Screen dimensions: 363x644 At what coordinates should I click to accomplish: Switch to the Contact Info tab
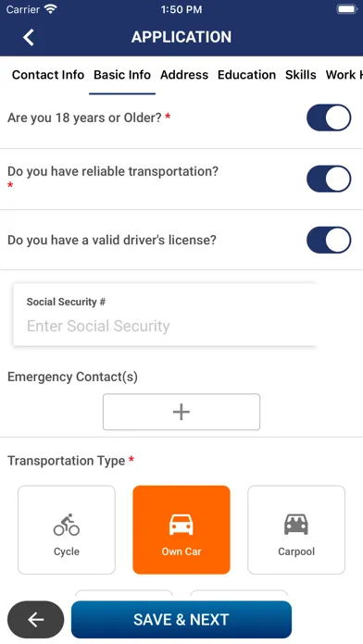click(47, 75)
